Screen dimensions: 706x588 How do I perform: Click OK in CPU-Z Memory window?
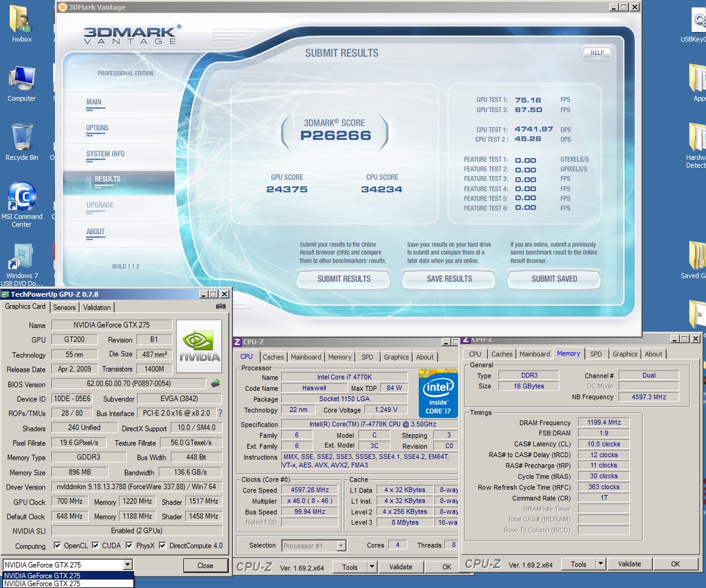(x=675, y=564)
